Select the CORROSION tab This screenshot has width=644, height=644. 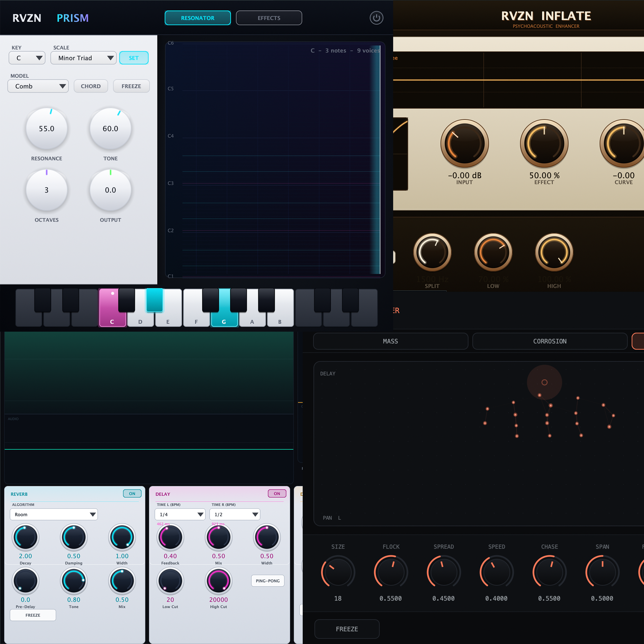click(x=550, y=341)
